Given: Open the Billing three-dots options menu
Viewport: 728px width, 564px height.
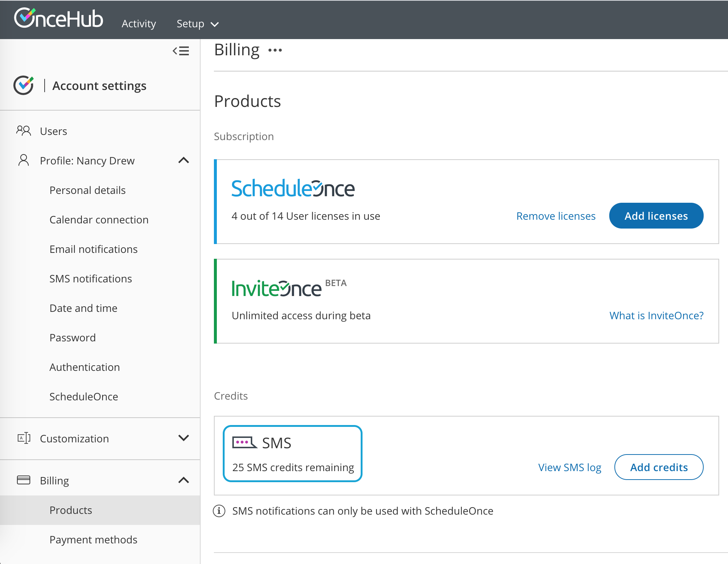Looking at the screenshot, I should pos(275,50).
